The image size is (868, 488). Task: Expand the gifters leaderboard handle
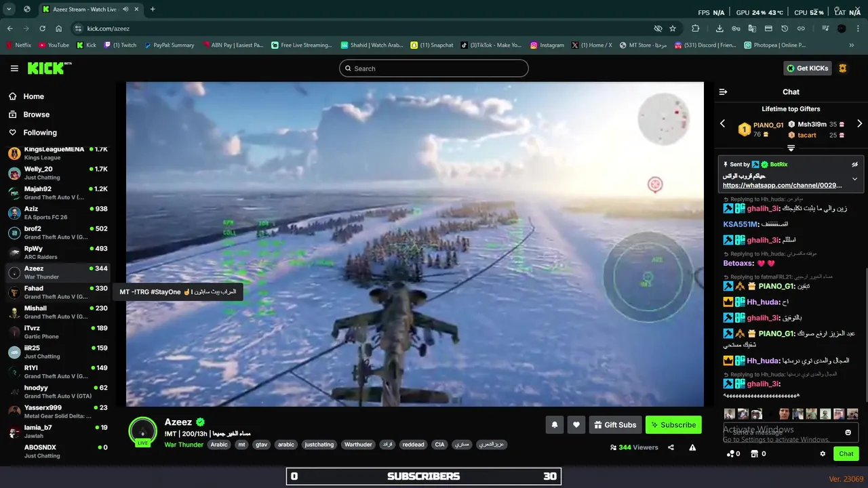point(791,148)
